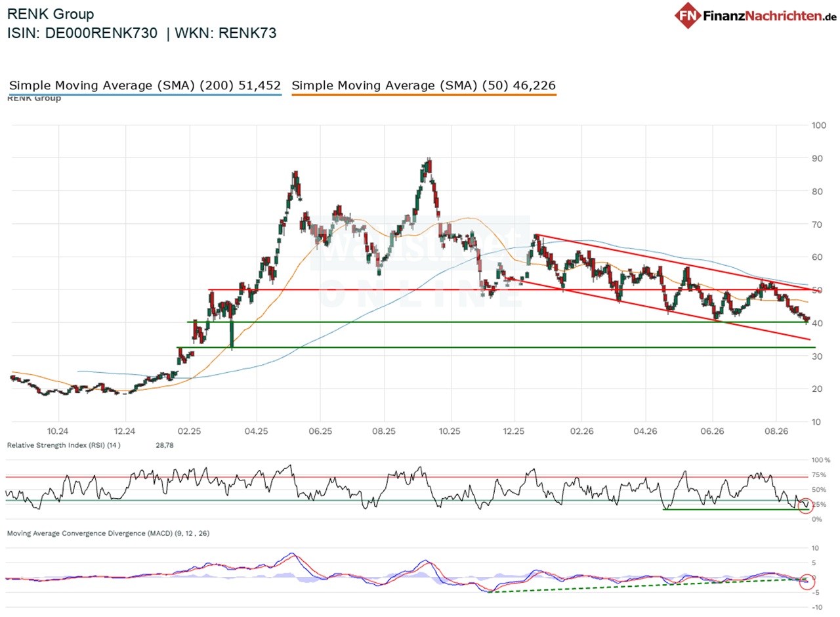
Task: Click the FinanzNachrichten.de logo
Action: 755,15
